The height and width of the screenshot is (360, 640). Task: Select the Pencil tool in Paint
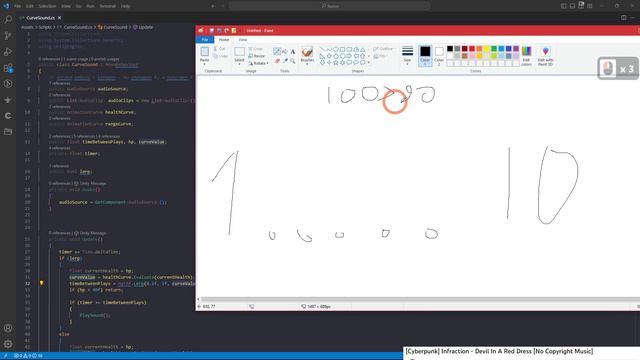coord(277,51)
